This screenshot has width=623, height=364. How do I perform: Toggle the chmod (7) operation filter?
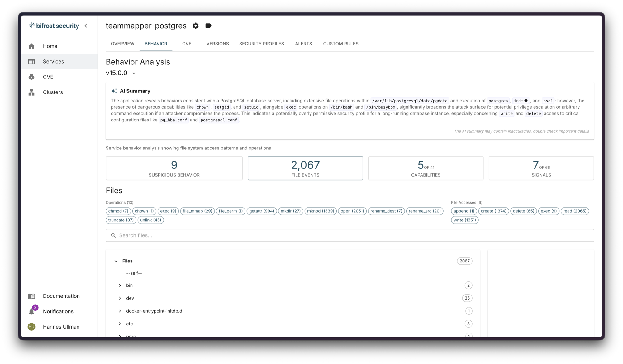coord(118,211)
